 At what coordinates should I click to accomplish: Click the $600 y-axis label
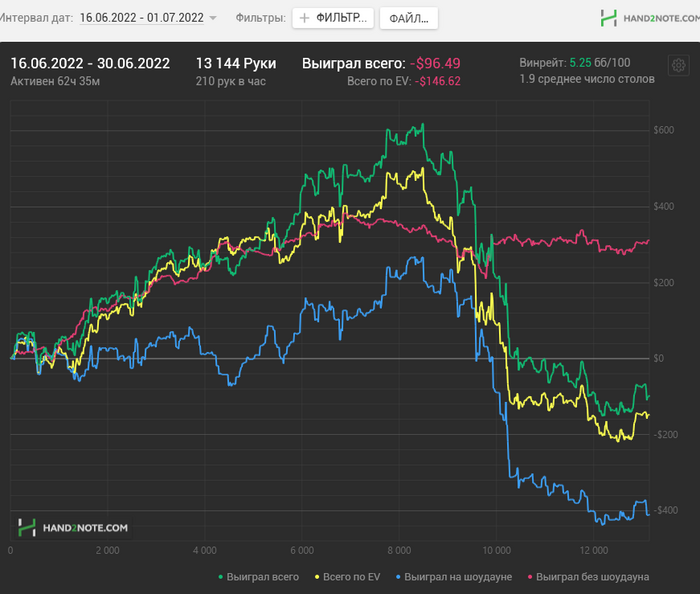pyautogui.click(x=663, y=130)
